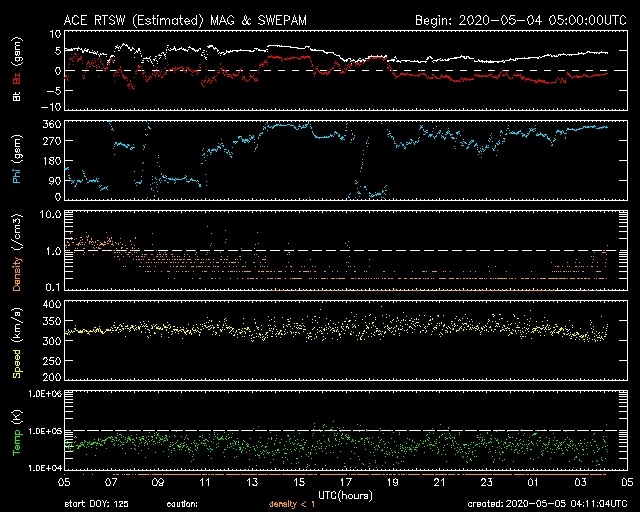Click the Phi (gsm) axis label
Viewport: 640px width, 512px height.
click(16, 162)
